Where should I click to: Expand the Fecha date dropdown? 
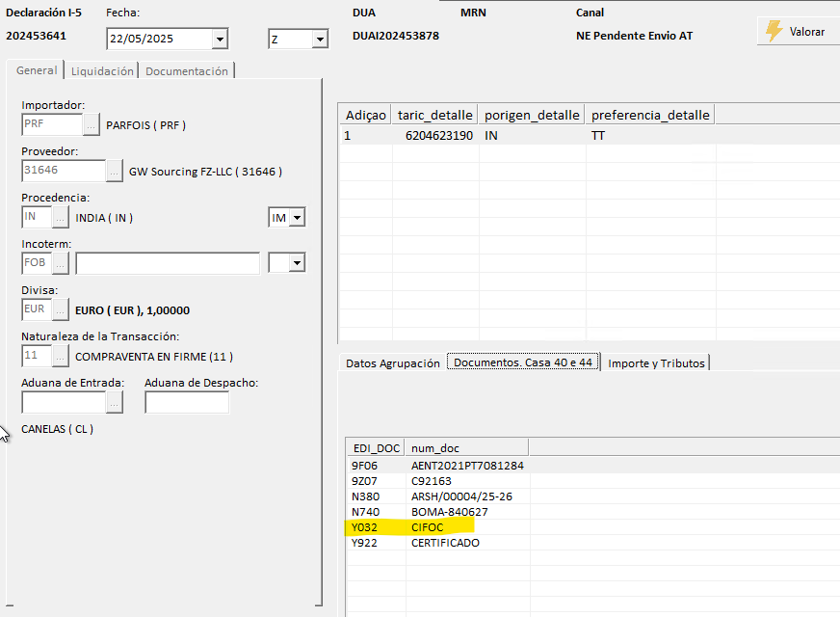[220, 40]
